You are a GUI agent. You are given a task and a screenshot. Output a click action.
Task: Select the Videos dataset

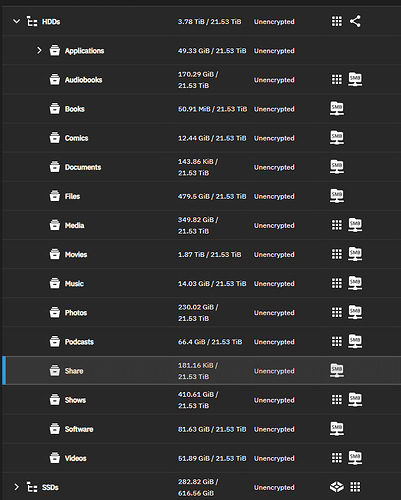click(x=75, y=458)
